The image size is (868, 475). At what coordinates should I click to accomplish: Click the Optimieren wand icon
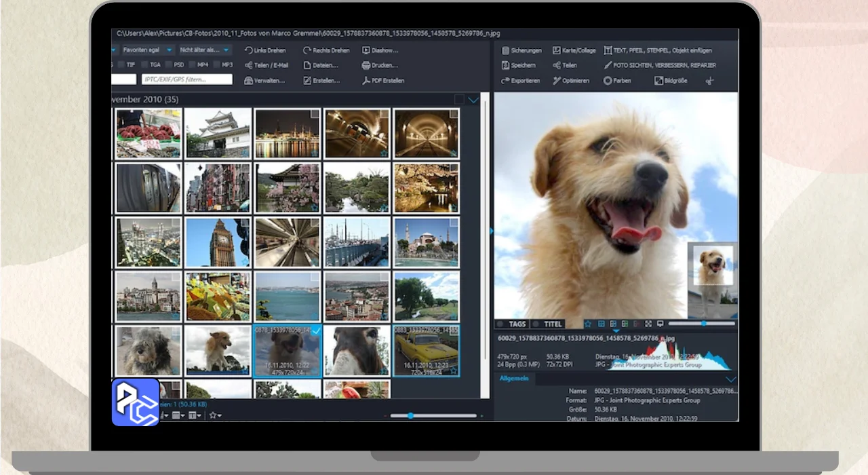pyautogui.click(x=557, y=80)
